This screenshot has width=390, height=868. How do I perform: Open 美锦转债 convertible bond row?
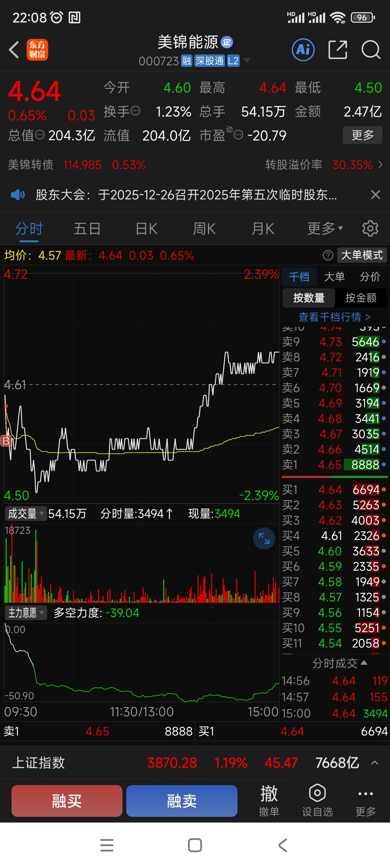click(76, 165)
